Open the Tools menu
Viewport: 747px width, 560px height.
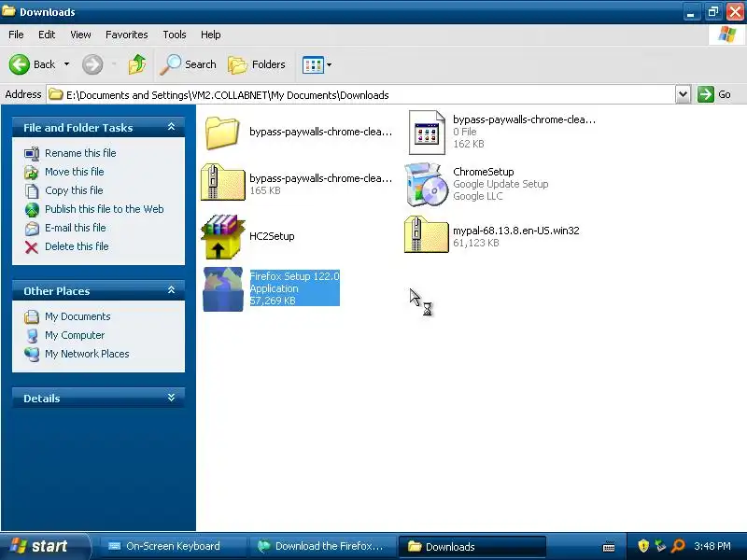175,35
